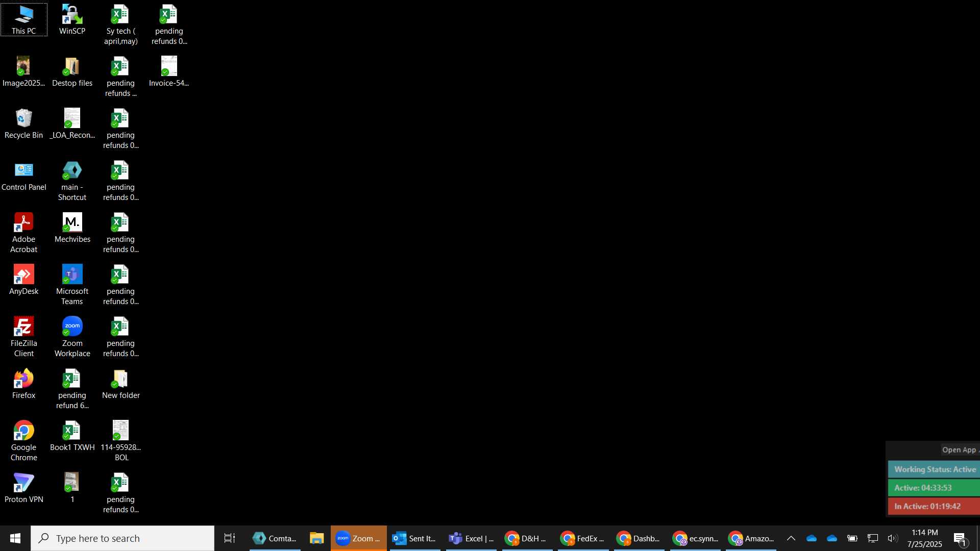
Task: Click the Active: 04:33:53 timer
Action: [x=934, y=488]
